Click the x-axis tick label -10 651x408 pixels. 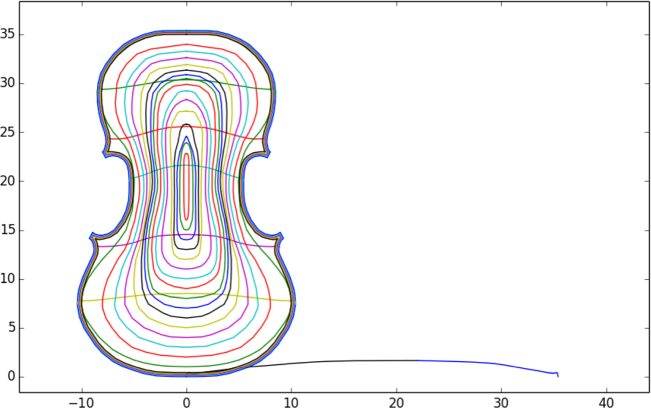(79, 400)
